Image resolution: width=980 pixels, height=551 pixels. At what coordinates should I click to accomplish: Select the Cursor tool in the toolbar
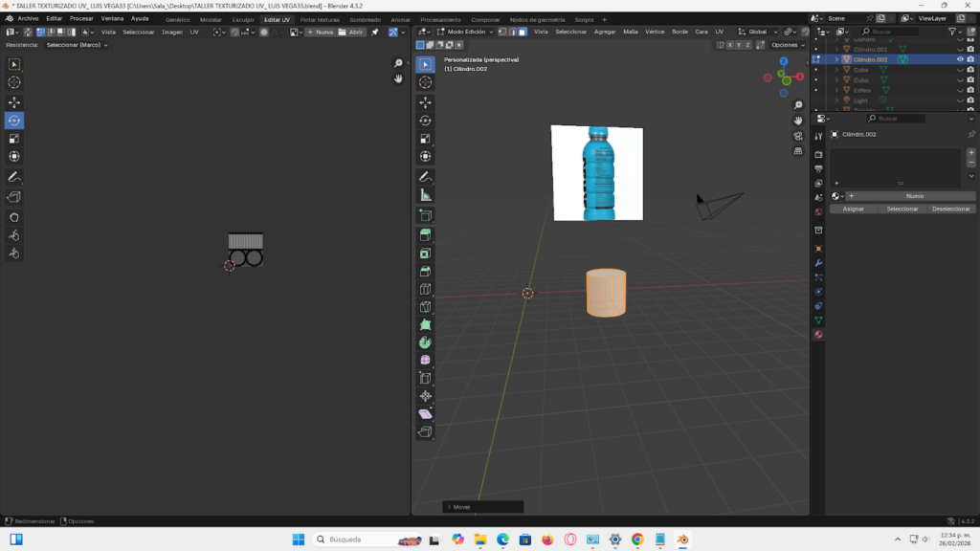tap(424, 84)
